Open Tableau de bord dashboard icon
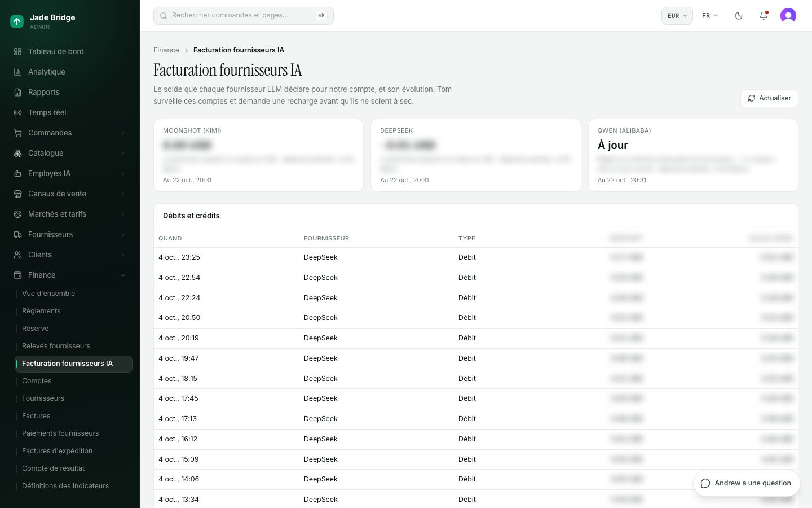This screenshot has height=508, width=812. (x=17, y=51)
